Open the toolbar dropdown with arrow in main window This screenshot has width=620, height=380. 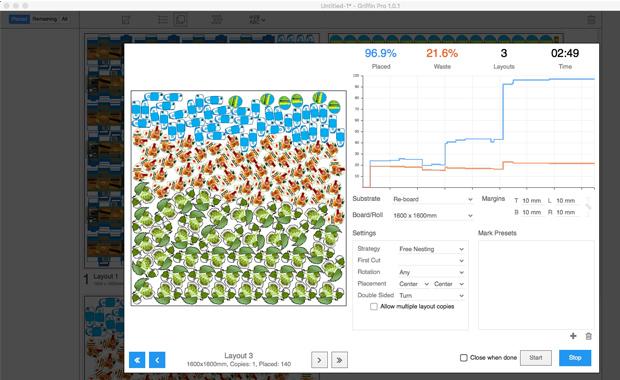point(258,19)
